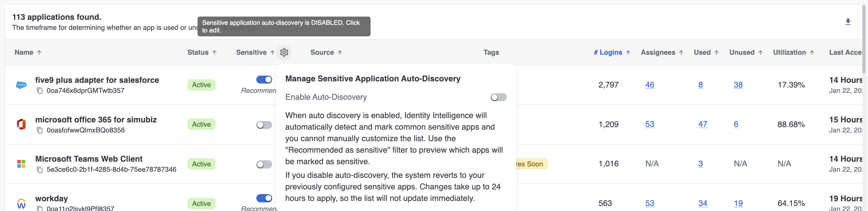Mark microsoft office 365 as sensitive

(x=264, y=125)
